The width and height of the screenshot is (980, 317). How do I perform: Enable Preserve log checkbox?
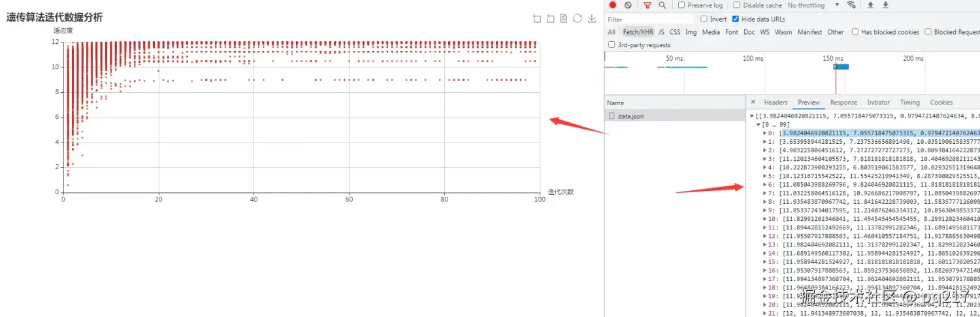681,5
